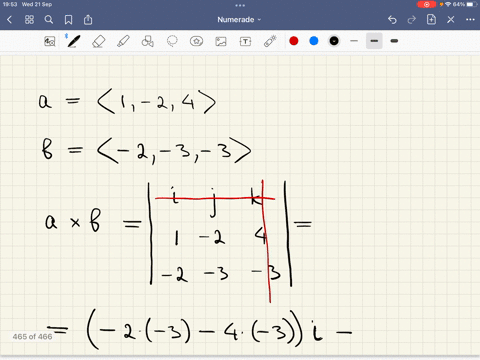
Task: Open the more options ellipsis menu
Action: pyautogui.click(x=470, y=20)
